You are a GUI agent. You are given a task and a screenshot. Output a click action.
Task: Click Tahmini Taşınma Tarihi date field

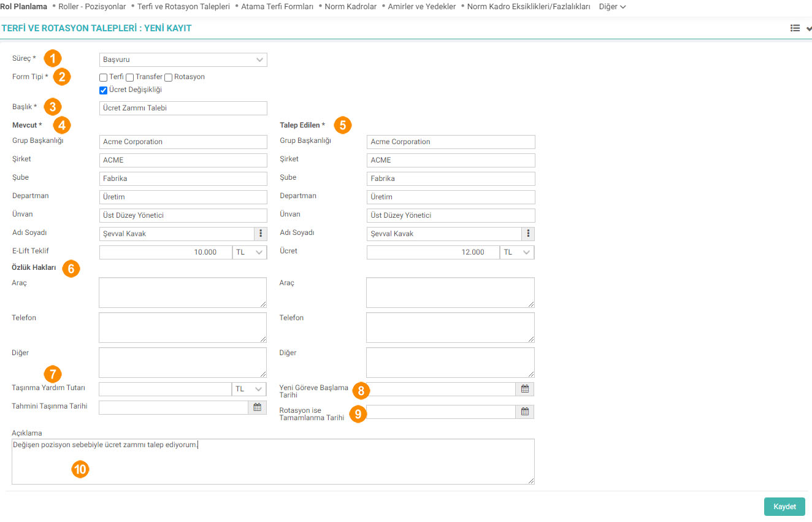pyautogui.click(x=174, y=407)
